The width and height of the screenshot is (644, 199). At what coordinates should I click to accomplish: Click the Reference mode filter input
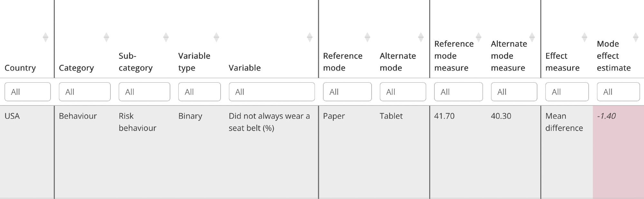[x=347, y=92]
